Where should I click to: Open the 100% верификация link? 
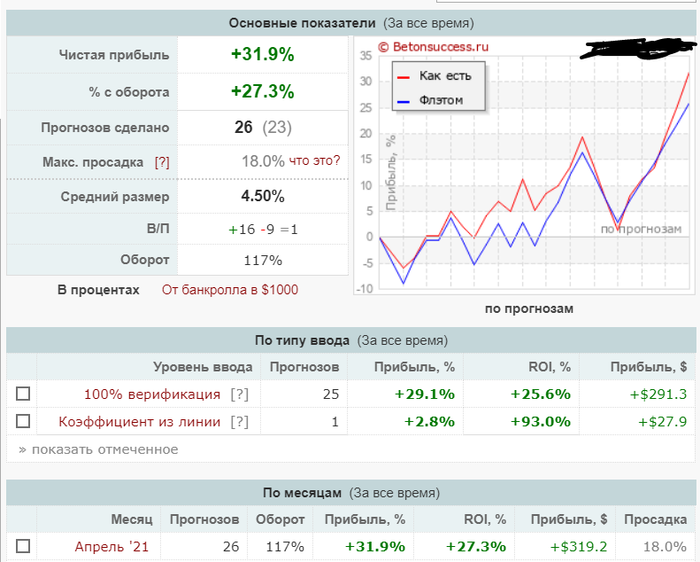pos(152,394)
